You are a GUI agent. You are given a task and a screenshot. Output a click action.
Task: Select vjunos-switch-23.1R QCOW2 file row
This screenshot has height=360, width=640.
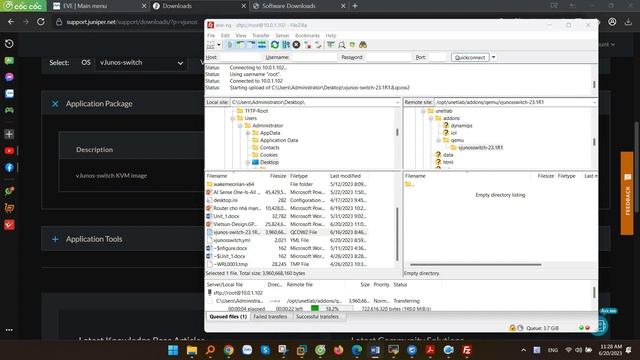coord(286,232)
